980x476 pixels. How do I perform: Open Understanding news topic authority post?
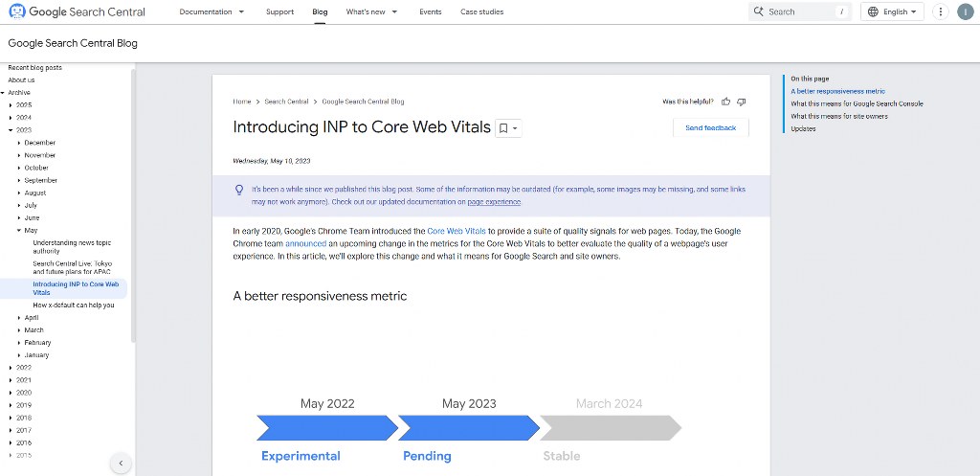point(72,246)
